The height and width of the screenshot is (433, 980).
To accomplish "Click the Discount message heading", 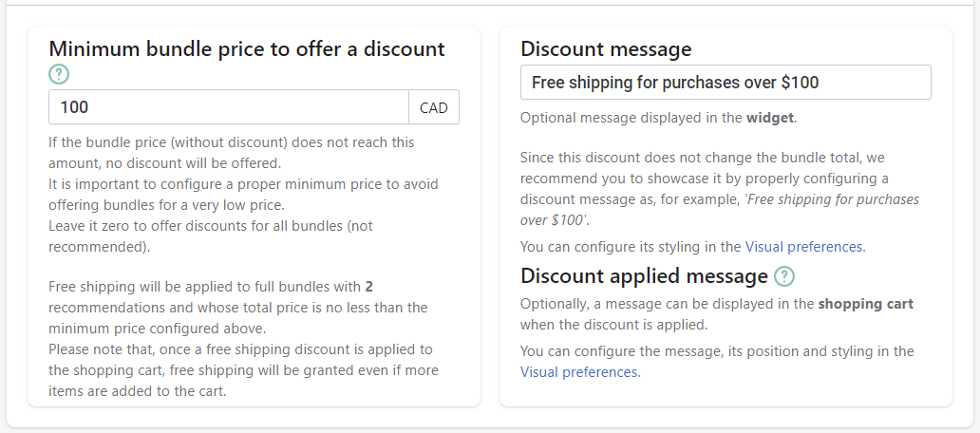I will (x=606, y=48).
